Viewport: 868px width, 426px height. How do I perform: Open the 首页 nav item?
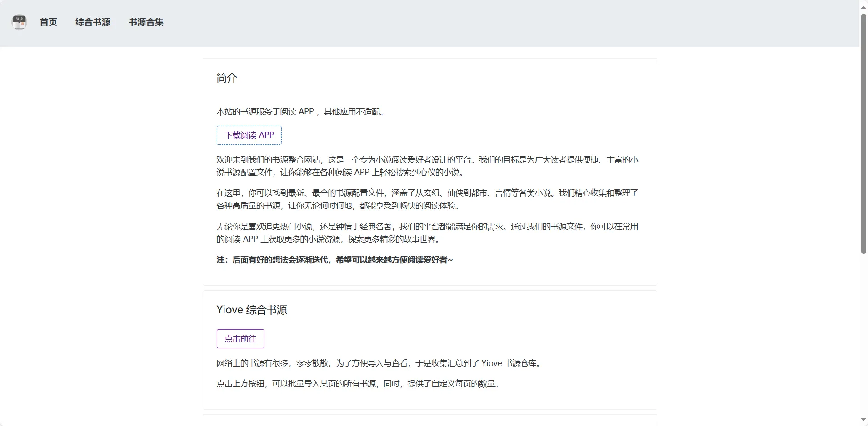coord(48,22)
